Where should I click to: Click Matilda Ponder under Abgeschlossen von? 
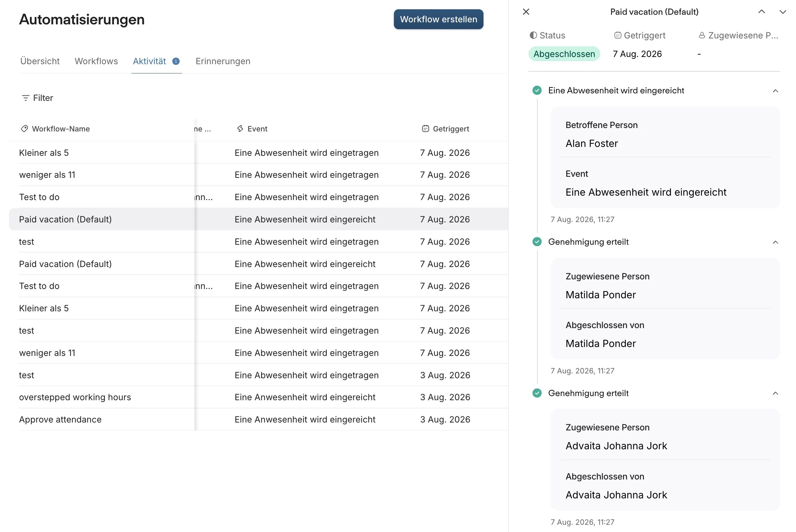tap(601, 344)
